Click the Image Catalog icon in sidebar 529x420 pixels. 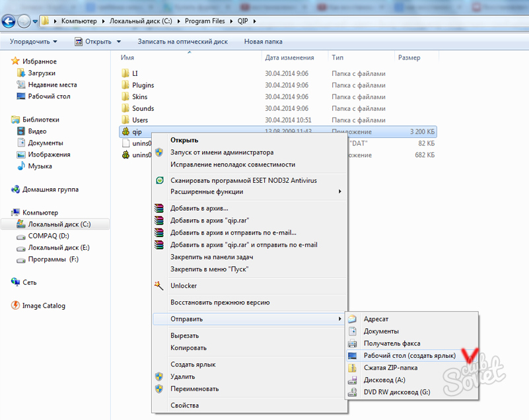pyautogui.click(x=16, y=306)
